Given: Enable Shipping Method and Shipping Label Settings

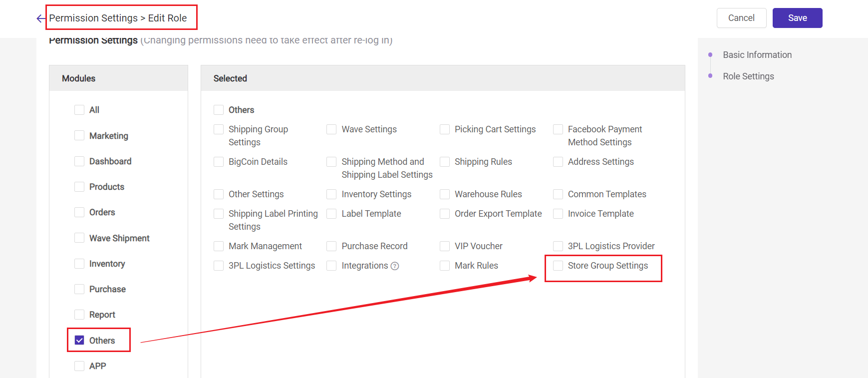Looking at the screenshot, I should (x=331, y=162).
